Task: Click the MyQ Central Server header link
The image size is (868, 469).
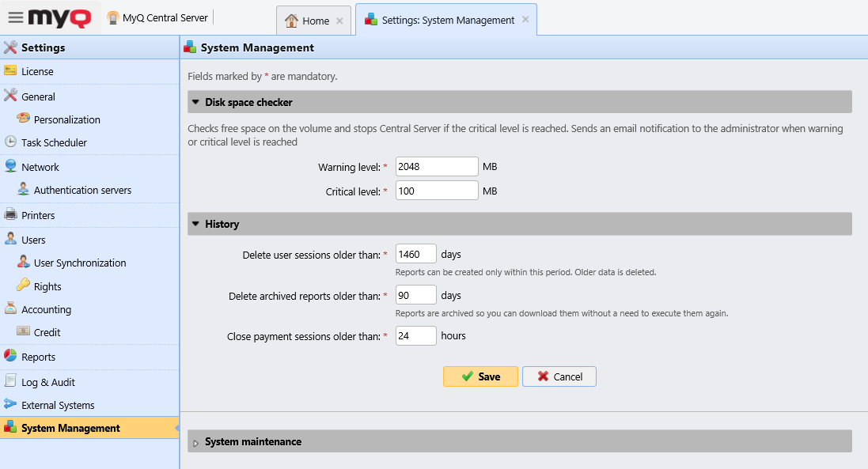Action: (157, 17)
